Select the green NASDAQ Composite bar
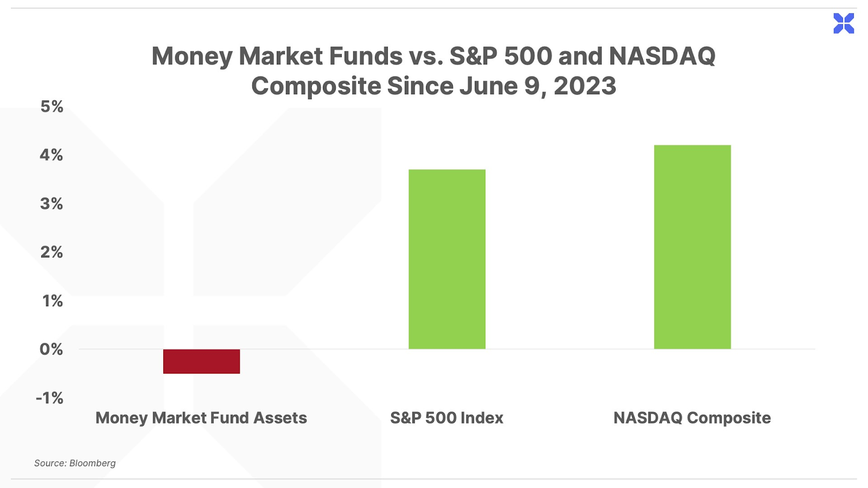This screenshot has height=488, width=868. point(692,247)
